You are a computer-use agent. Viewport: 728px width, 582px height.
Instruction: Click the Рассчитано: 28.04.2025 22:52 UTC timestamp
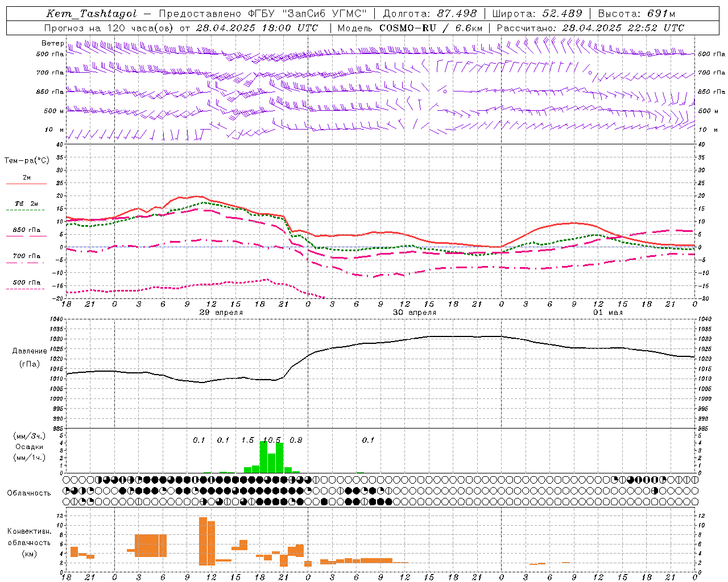coord(590,27)
